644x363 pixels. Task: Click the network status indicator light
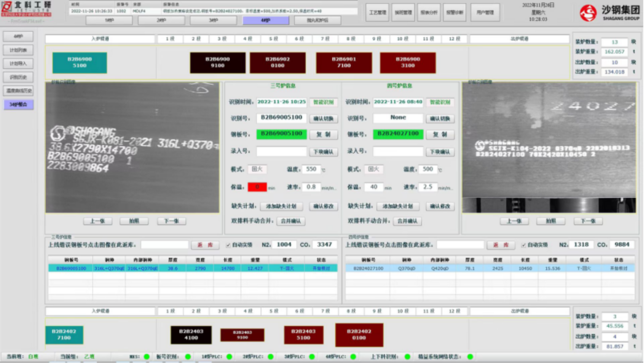(x=470, y=357)
